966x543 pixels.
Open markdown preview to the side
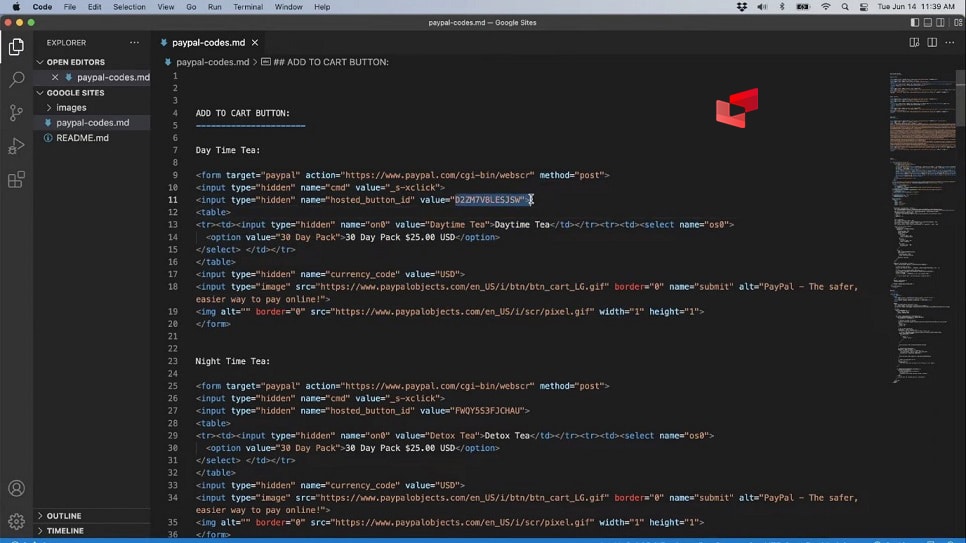[x=914, y=43]
